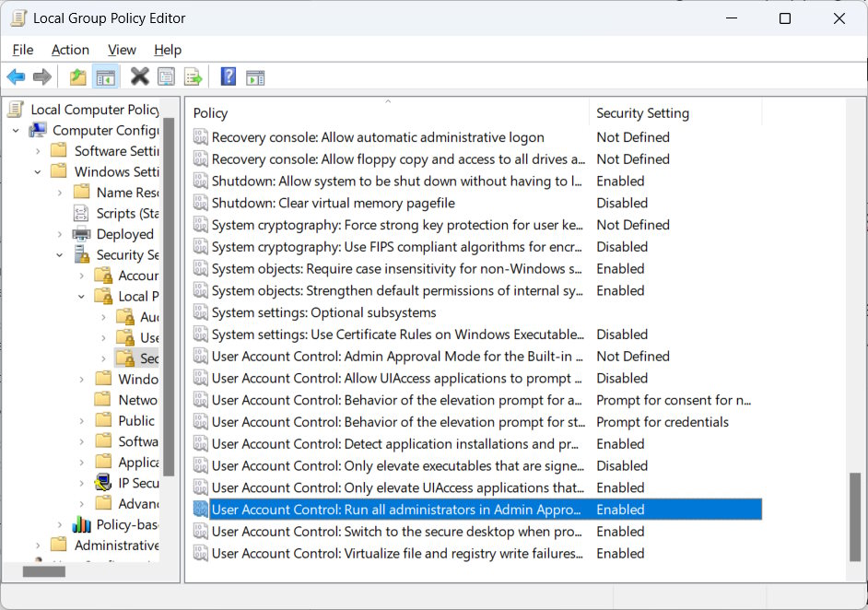The width and height of the screenshot is (868, 610).
Task: Toggle the Show/Hide Console Tree icon
Action: (x=105, y=76)
